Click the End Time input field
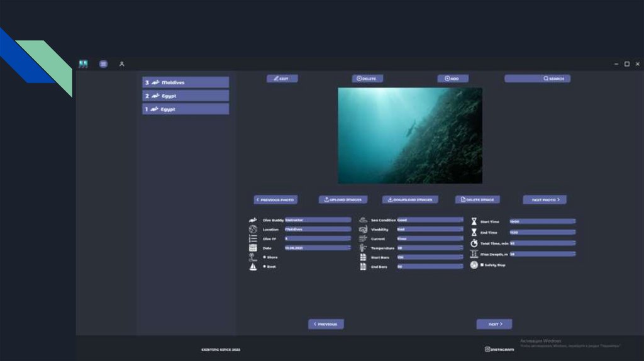 tap(543, 232)
